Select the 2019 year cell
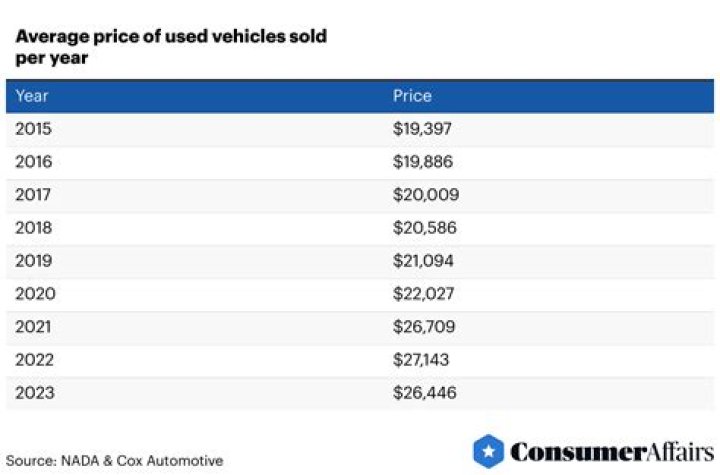Screen dimensions: 720x475 (34, 261)
